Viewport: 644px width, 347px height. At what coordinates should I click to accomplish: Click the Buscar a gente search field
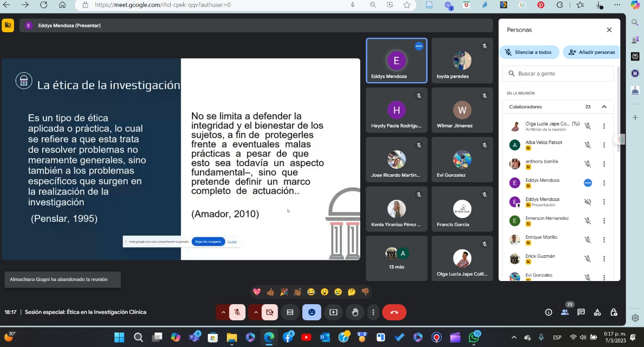click(558, 74)
